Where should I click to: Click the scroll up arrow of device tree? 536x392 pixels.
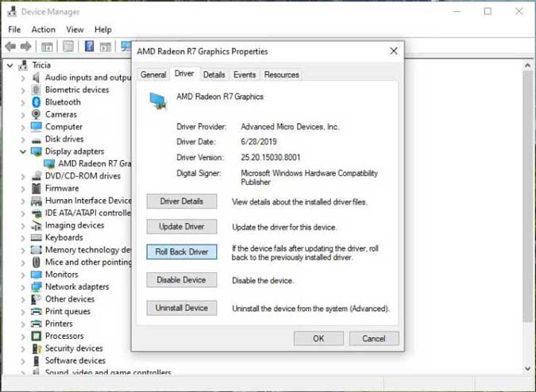point(528,66)
